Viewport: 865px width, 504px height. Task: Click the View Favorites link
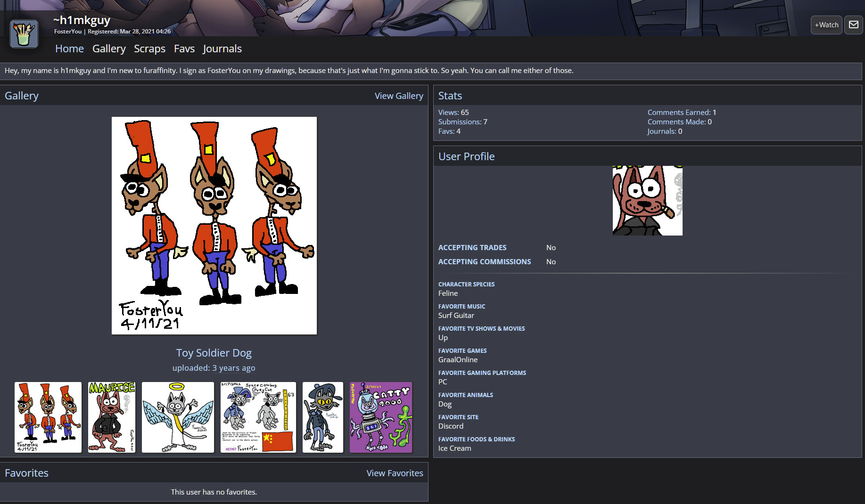coord(395,473)
